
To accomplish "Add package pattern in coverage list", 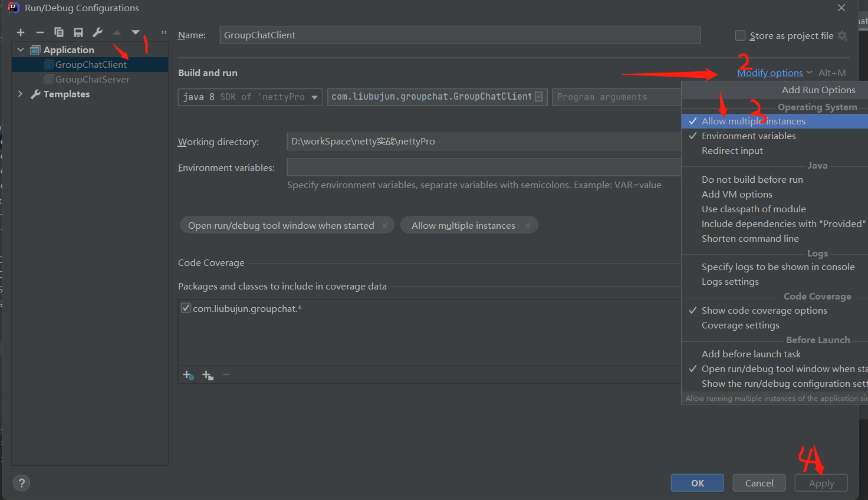I will coord(208,375).
